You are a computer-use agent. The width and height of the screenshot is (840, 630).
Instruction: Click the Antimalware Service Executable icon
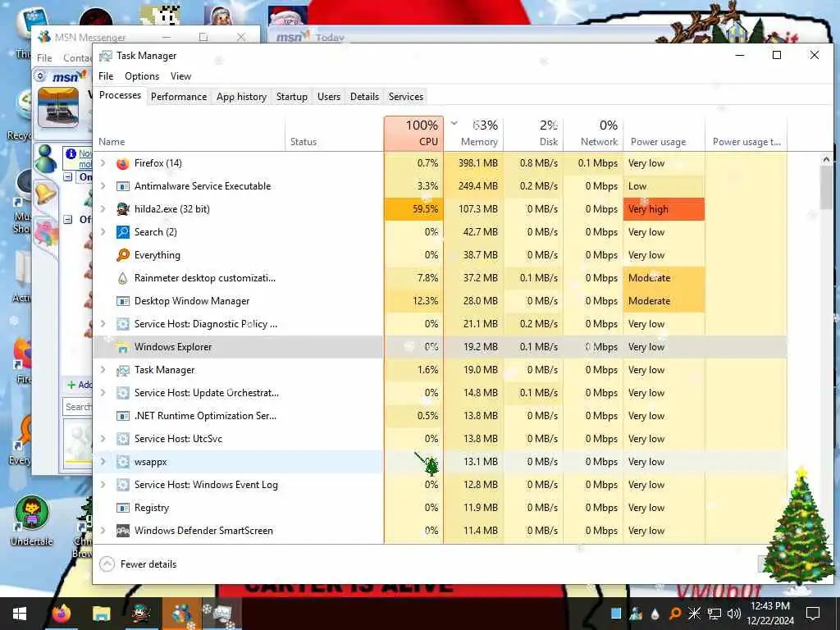point(123,186)
